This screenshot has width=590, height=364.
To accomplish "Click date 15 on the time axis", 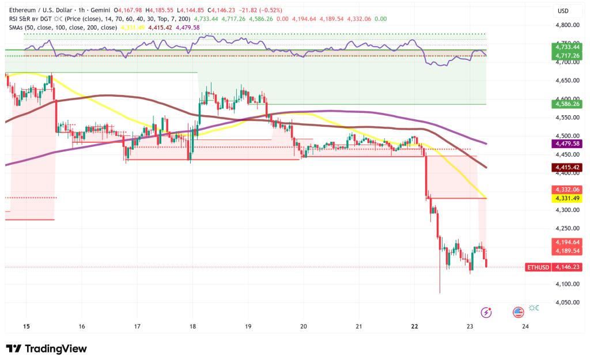I will (26, 327).
